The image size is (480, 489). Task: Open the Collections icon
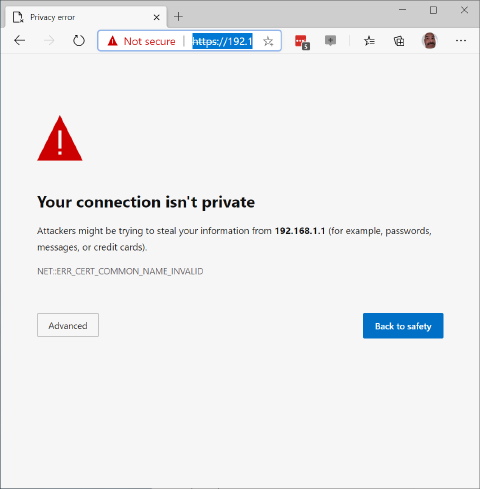[x=399, y=41]
